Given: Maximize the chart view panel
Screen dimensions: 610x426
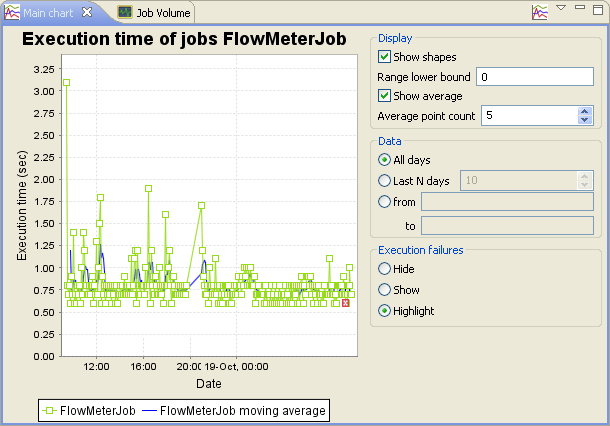Looking at the screenshot, I should point(596,10).
